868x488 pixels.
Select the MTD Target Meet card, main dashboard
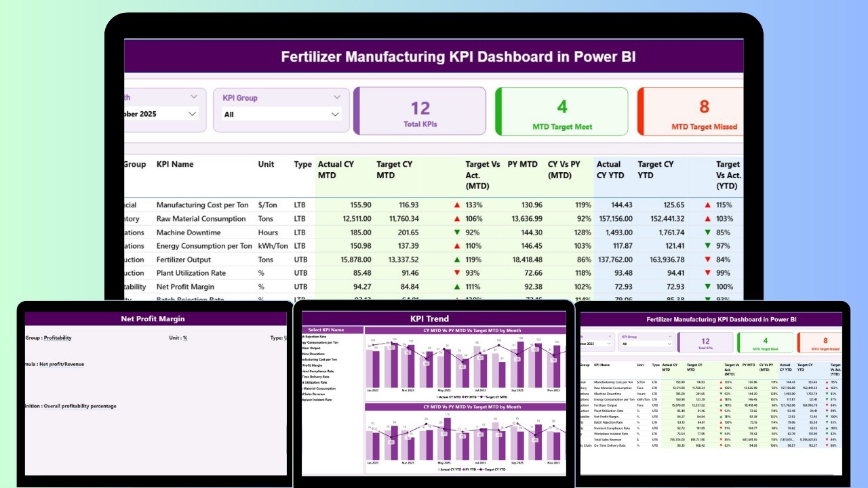(562, 110)
